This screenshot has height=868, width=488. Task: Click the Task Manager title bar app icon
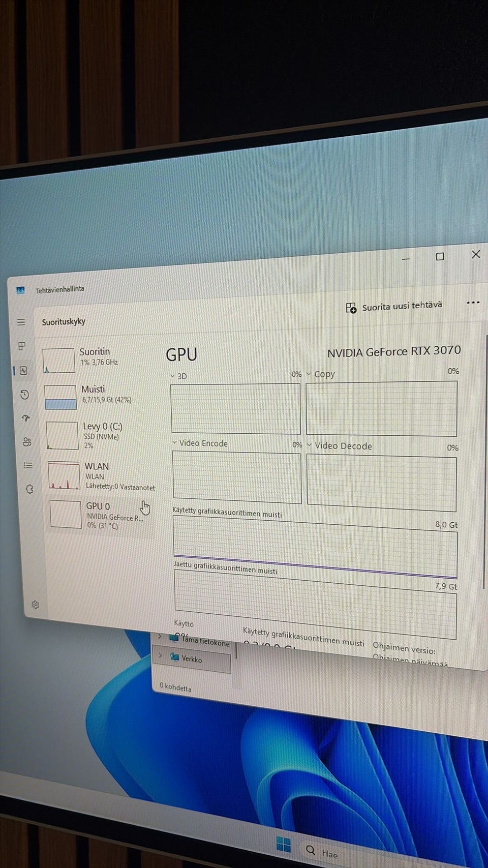pyautogui.click(x=20, y=290)
